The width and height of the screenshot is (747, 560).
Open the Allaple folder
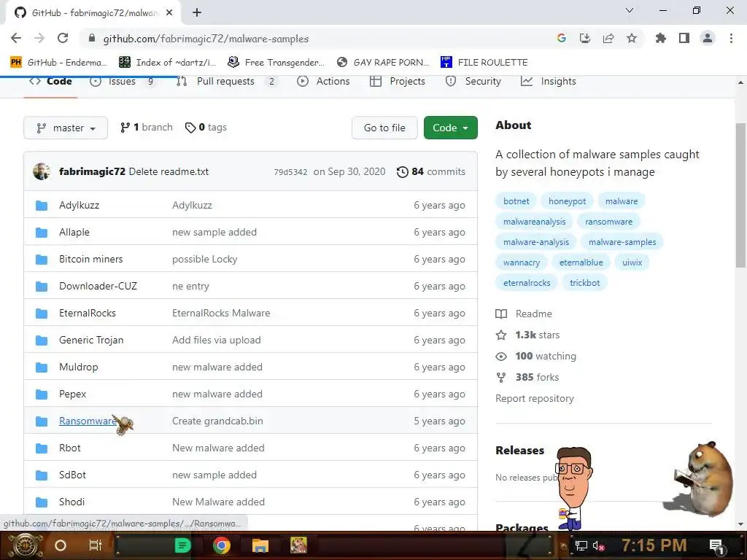(74, 233)
